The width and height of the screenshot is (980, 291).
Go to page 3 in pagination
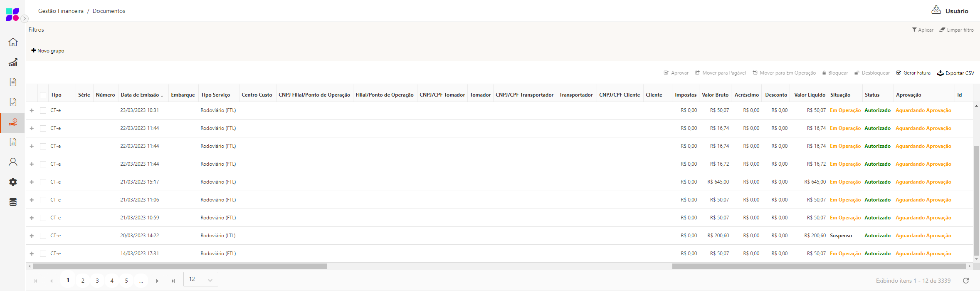(x=97, y=281)
